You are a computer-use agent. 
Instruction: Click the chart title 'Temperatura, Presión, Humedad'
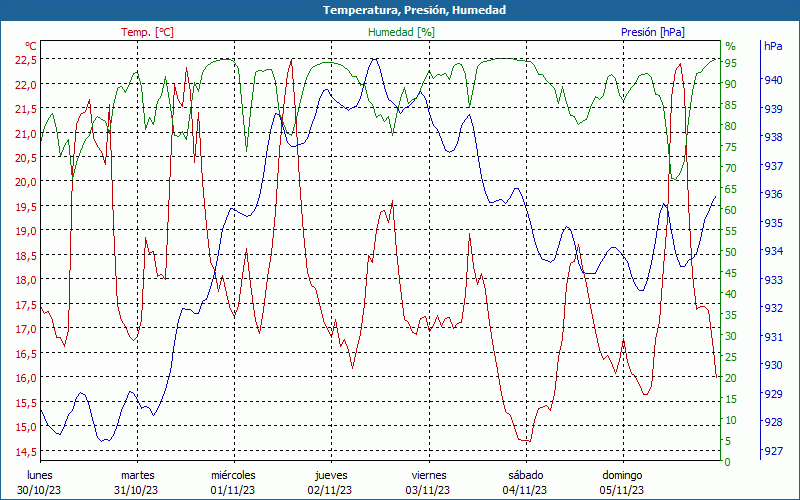pos(414,10)
